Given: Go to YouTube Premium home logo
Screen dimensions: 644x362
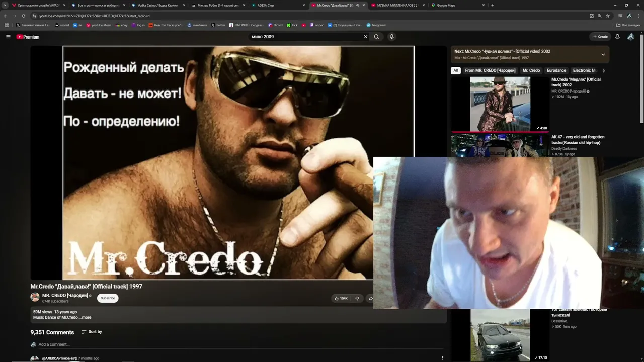Looking at the screenshot, I should pos(28,37).
